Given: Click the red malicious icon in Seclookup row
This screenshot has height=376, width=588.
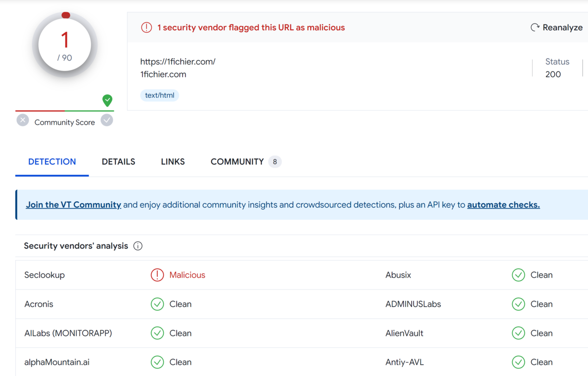Looking at the screenshot, I should point(157,275).
